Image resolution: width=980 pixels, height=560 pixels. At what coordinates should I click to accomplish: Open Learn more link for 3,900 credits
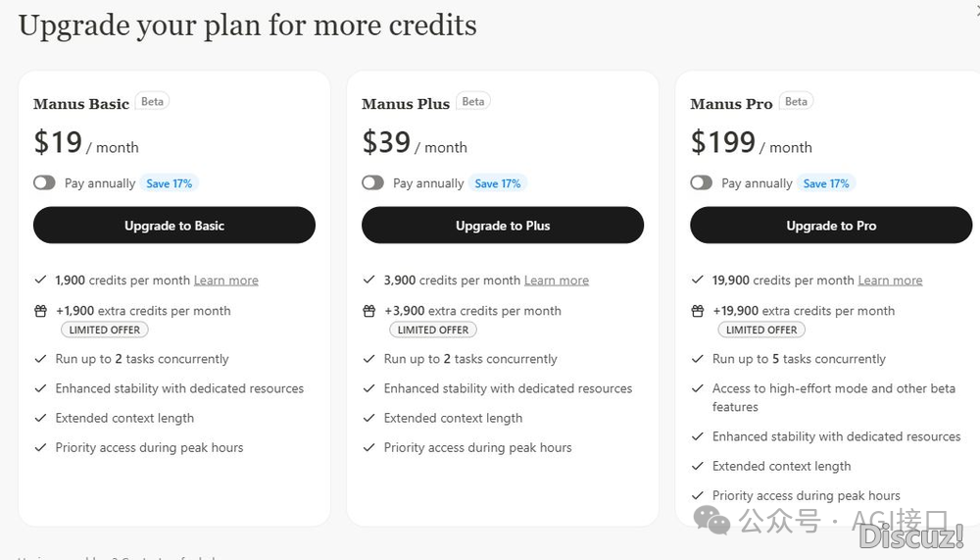pyautogui.click(x=557, y=280)
